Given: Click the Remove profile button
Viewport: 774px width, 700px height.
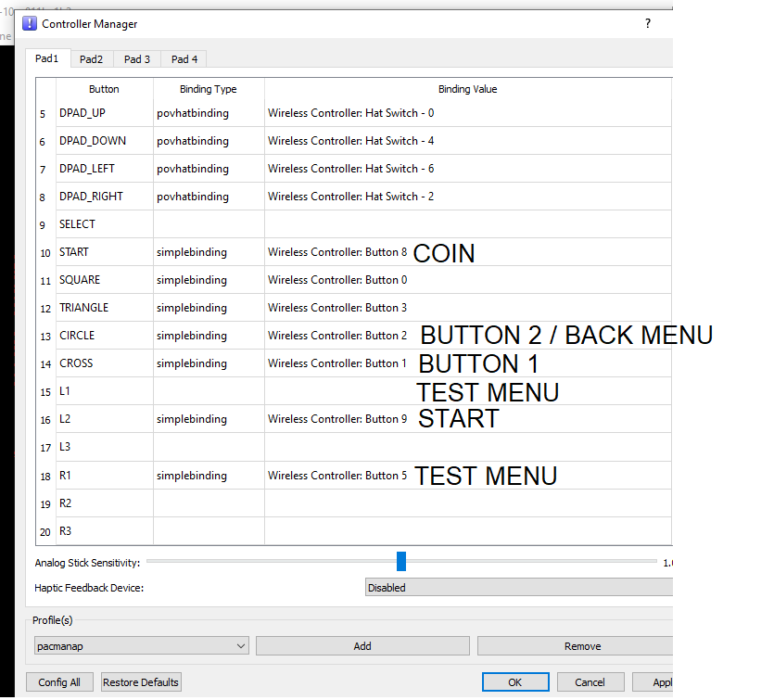Looking at the screenshot, I should [575, 645].
